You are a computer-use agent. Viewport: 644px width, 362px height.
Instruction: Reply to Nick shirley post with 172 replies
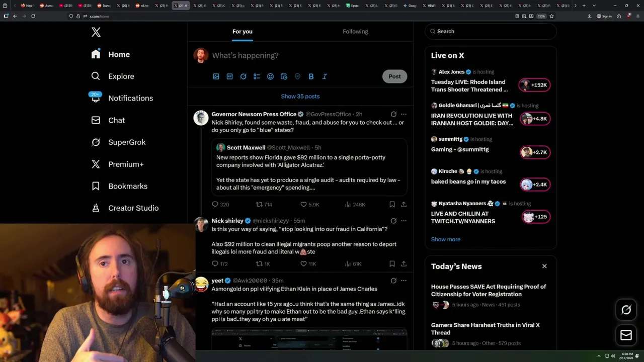220,264
